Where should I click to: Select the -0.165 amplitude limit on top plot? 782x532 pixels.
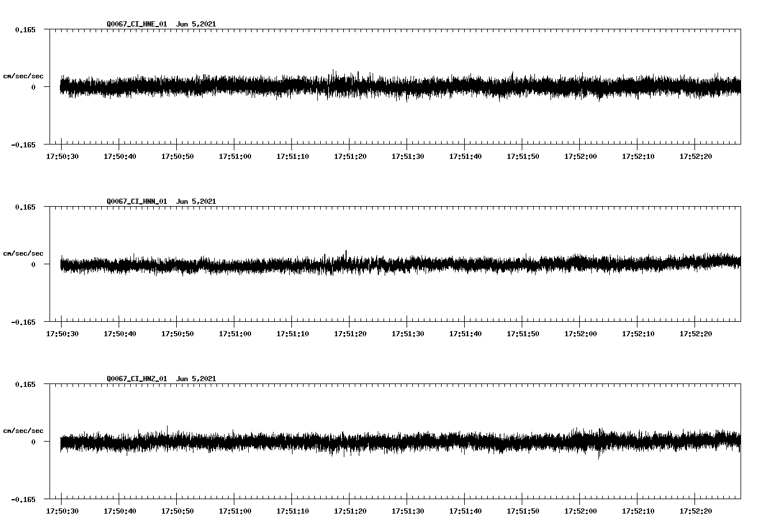[x=23, y=145]
